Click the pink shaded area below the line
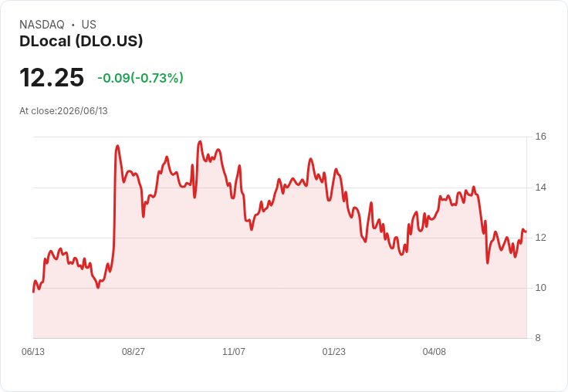The height and width of the screenshot is (392, 568). (279, 290)
